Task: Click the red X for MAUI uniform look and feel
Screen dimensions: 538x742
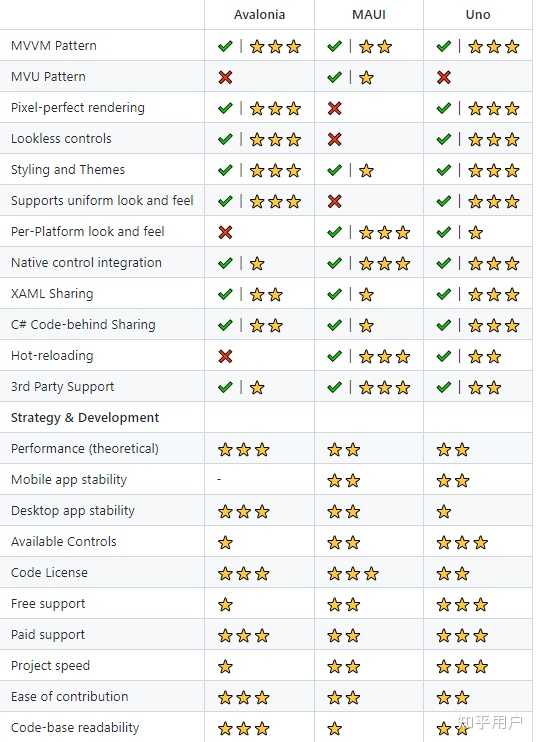Action: coord(335,201)
